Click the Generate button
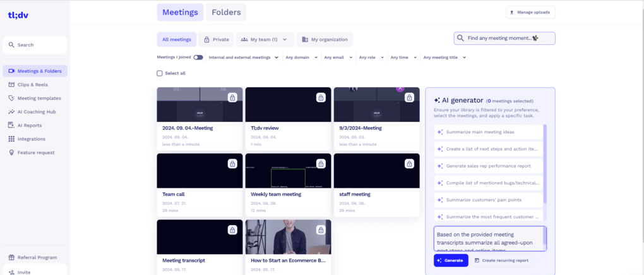Image resolution: width=644 pixels, height=275 pixels. click(x=451, y=260)
